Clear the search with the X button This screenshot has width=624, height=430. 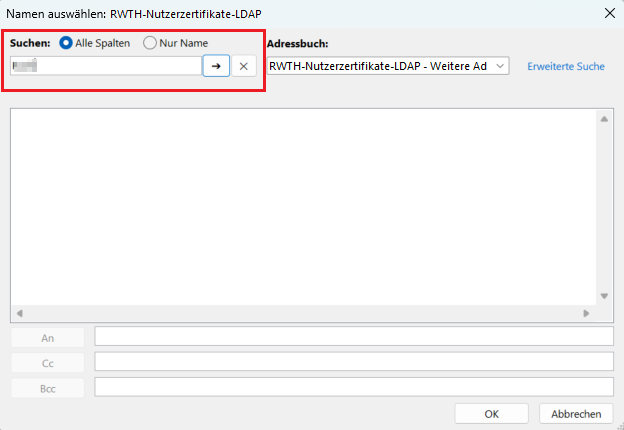(x=244, y=66)
